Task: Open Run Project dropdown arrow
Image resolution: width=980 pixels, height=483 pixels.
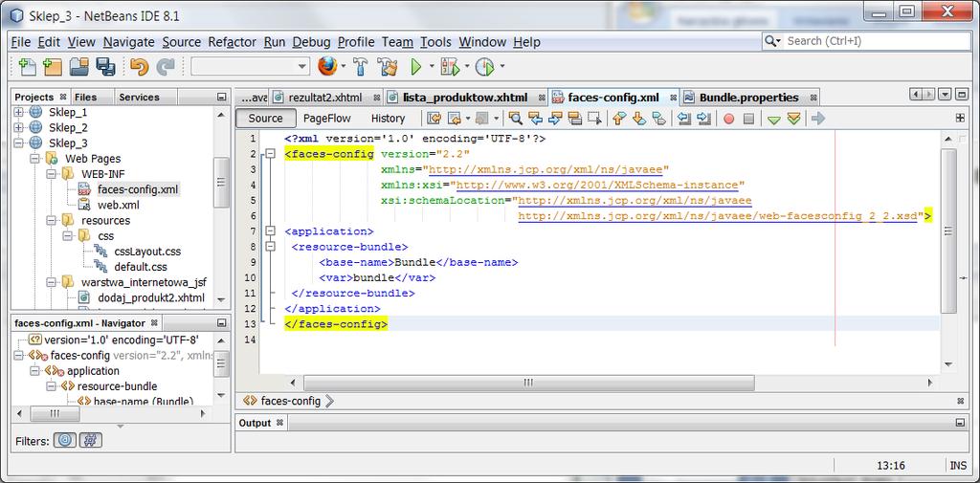Action: 432,66
